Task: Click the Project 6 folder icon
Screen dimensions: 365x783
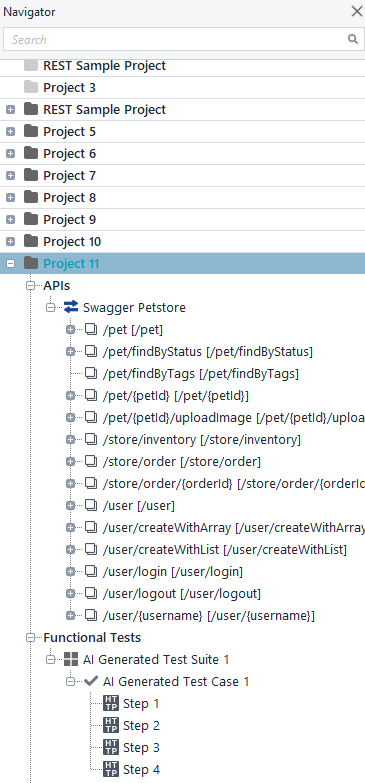Action: (31, 153)
